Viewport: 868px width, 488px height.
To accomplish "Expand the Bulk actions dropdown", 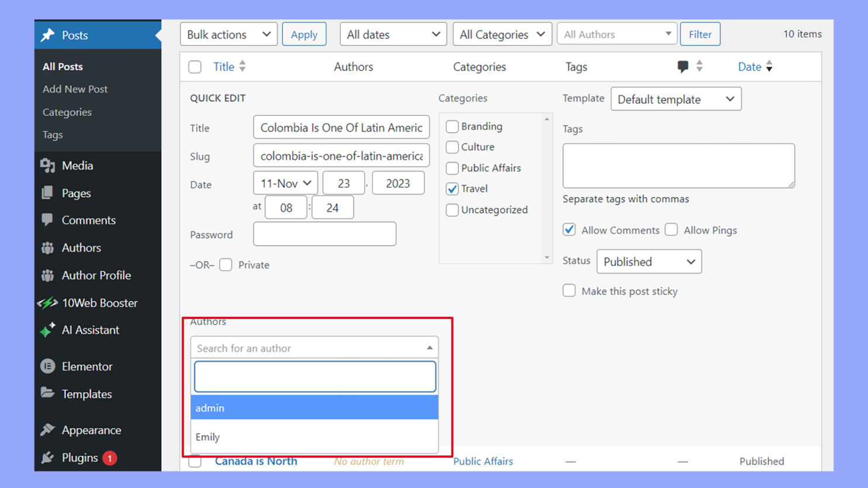I will coord(228,34).
